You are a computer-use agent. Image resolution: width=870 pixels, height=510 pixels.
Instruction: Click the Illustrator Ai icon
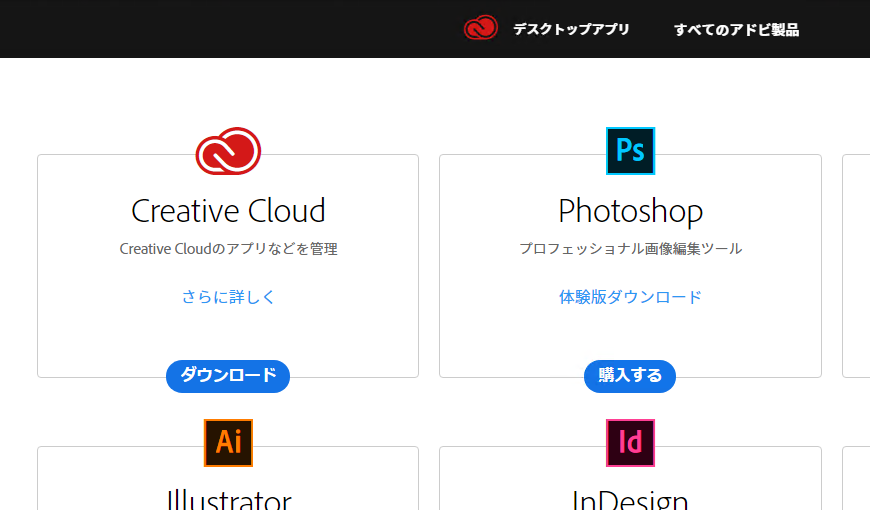pyautogui.click(x=228, y=443)
